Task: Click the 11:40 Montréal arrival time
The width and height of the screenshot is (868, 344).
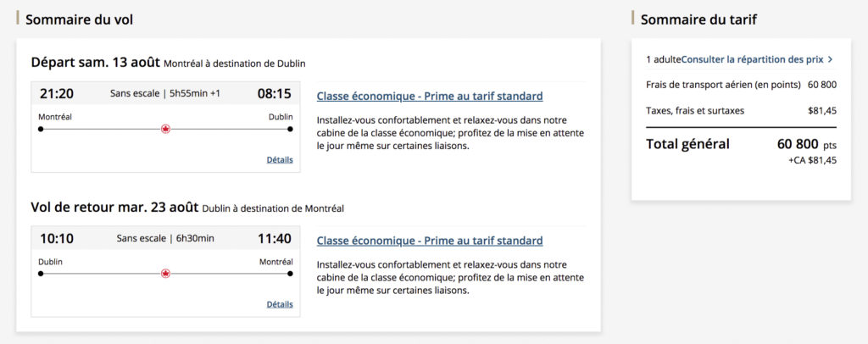Action: (x=274, y=238)
